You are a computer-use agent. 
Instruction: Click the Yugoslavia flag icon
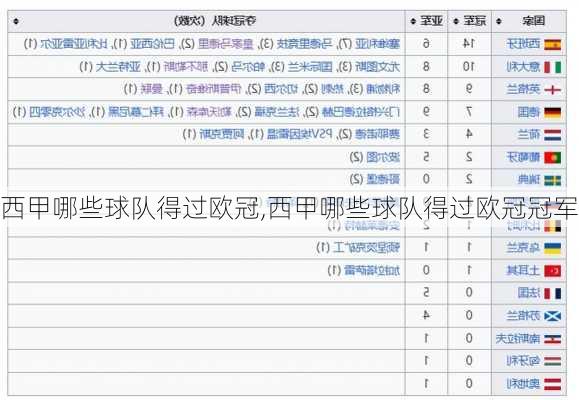tap(552, 339)
